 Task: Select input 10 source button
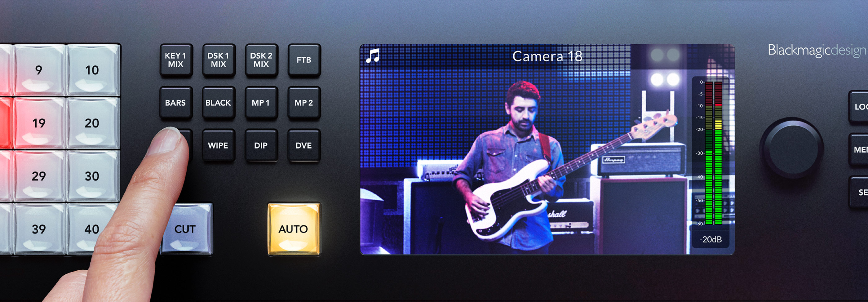pos(92,70)
